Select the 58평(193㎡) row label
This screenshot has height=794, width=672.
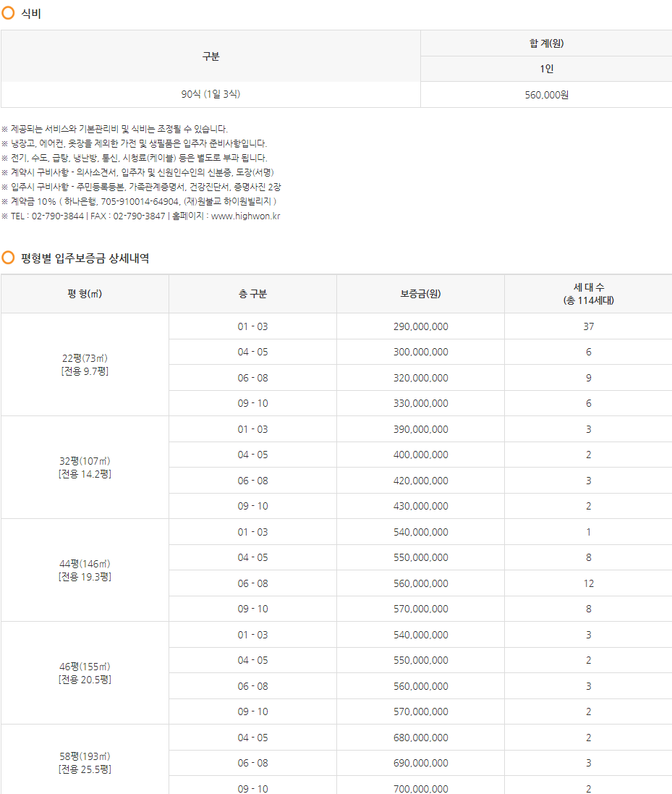pyautogui.click(x=84, y=762)
